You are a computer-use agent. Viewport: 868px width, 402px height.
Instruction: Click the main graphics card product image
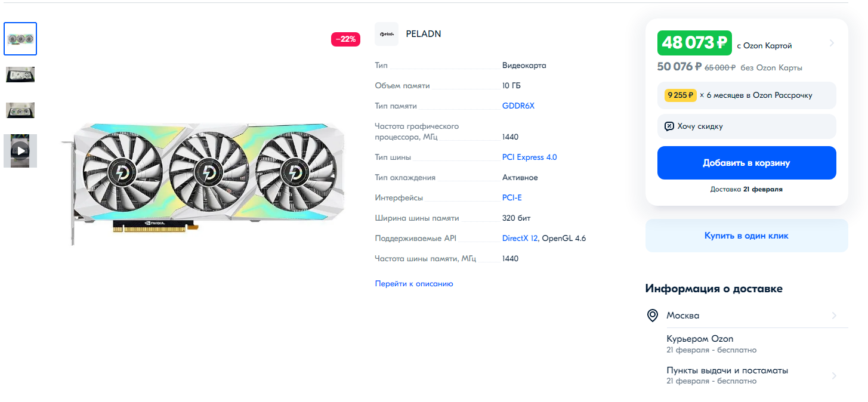click(203, 179)
